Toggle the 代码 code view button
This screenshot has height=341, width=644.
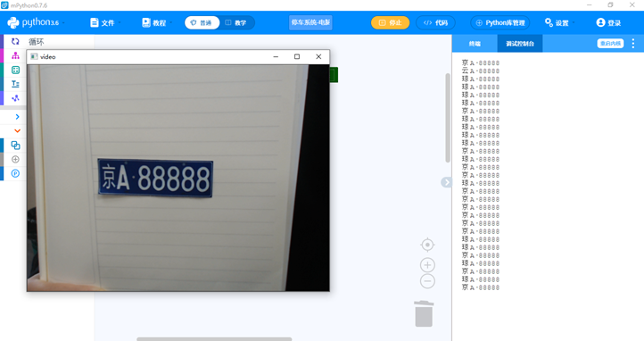[x=436, y=22]
